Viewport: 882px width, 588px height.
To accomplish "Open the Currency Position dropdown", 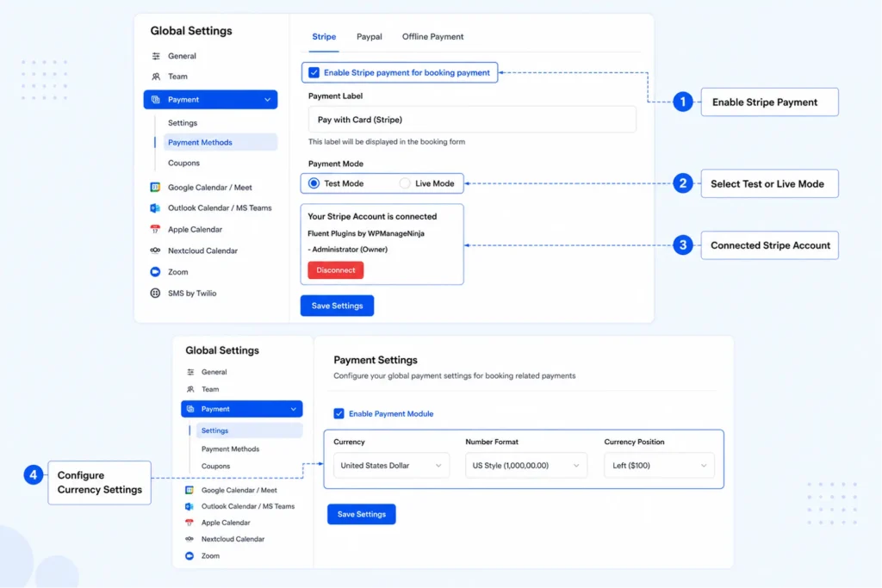I will [x=659, y=466].
